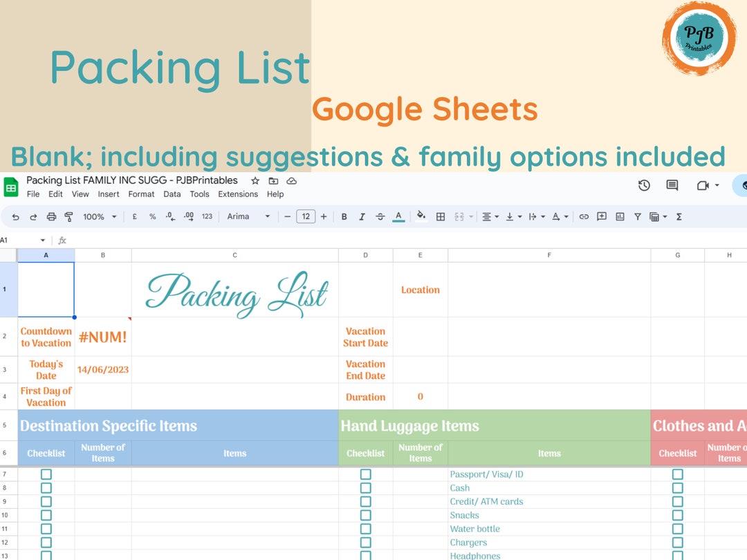Open version history icon
747x560 pixels.
coord(644,185)
